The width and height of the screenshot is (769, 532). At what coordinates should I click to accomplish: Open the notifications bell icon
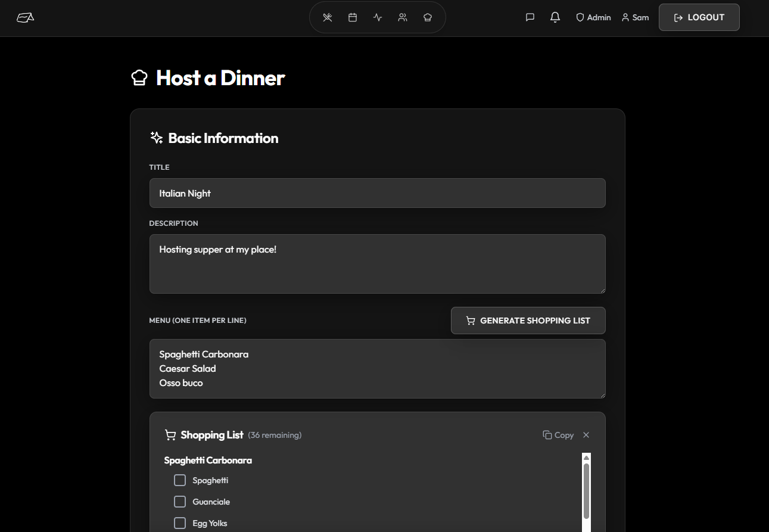(x=555, y=17)
